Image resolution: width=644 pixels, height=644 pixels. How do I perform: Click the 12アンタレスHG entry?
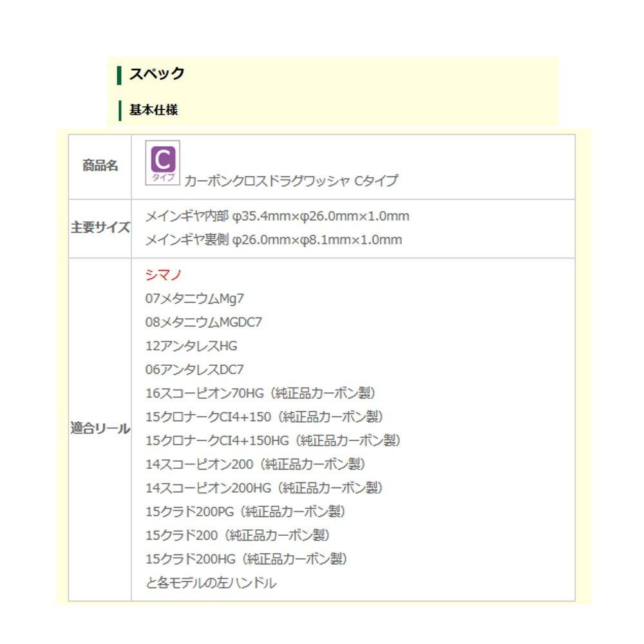(191, 346)
